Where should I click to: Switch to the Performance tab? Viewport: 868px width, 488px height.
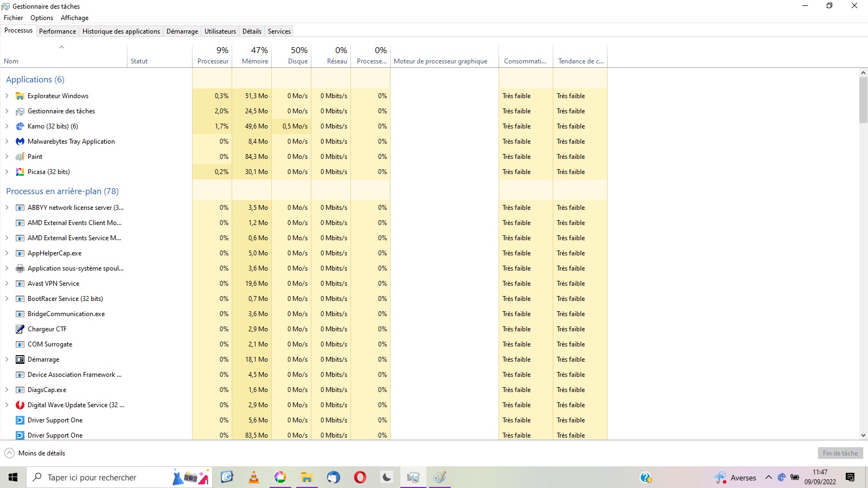coord(58,31)
